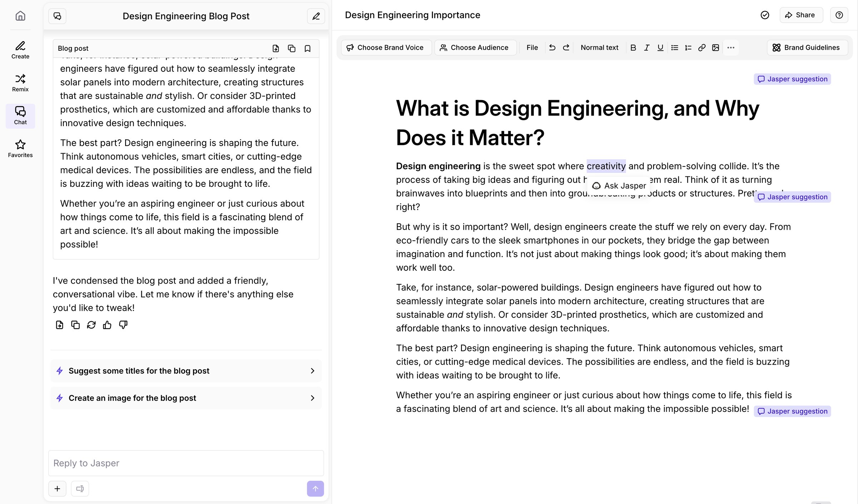Open the File menu

click(532, 48)
